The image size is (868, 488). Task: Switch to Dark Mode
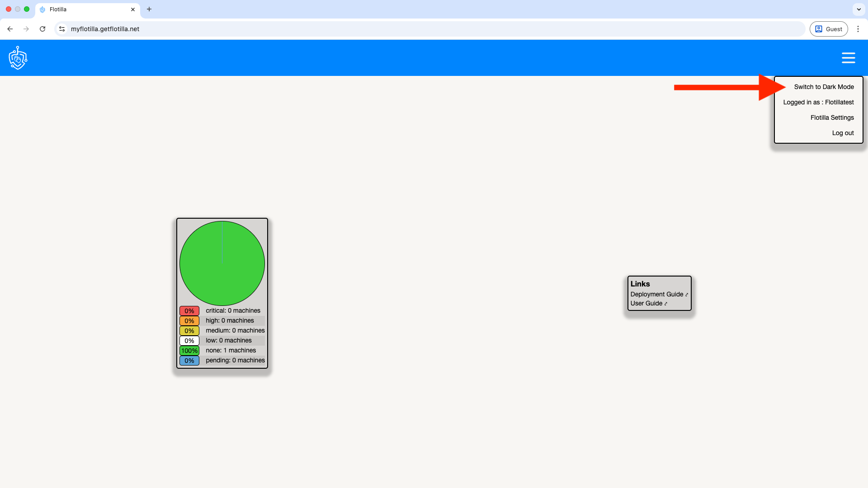(824, 87)
